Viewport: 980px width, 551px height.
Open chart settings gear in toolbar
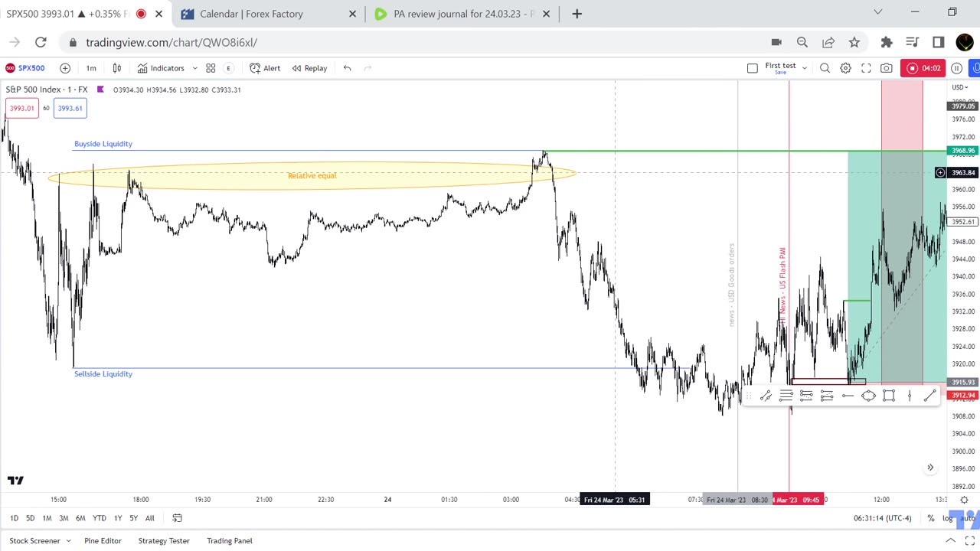[x=845, y=68]
